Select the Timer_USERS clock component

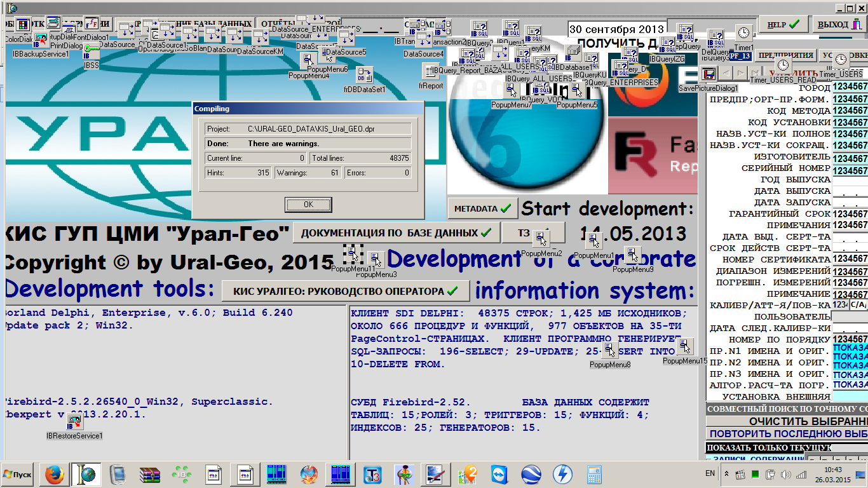841,60
